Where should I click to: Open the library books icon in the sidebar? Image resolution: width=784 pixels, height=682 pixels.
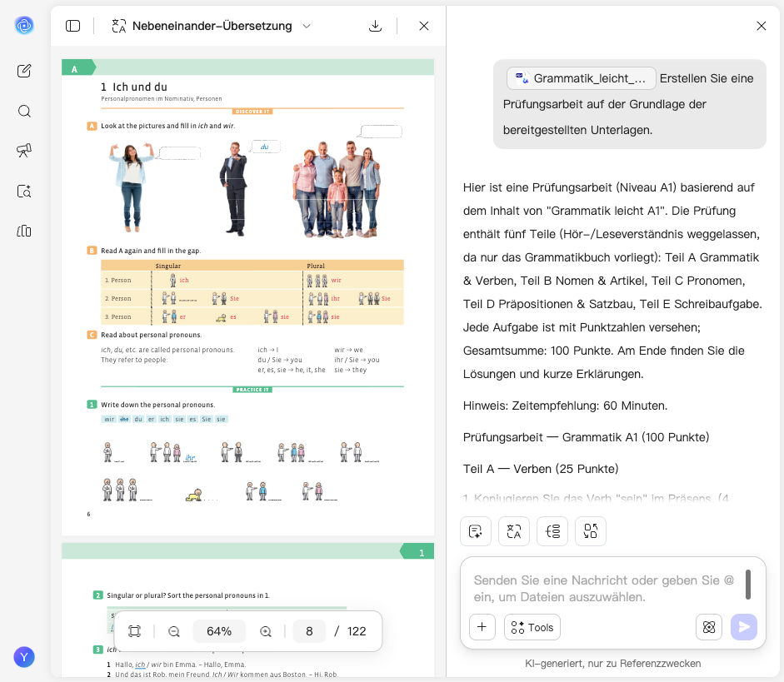tap(24, 231)
